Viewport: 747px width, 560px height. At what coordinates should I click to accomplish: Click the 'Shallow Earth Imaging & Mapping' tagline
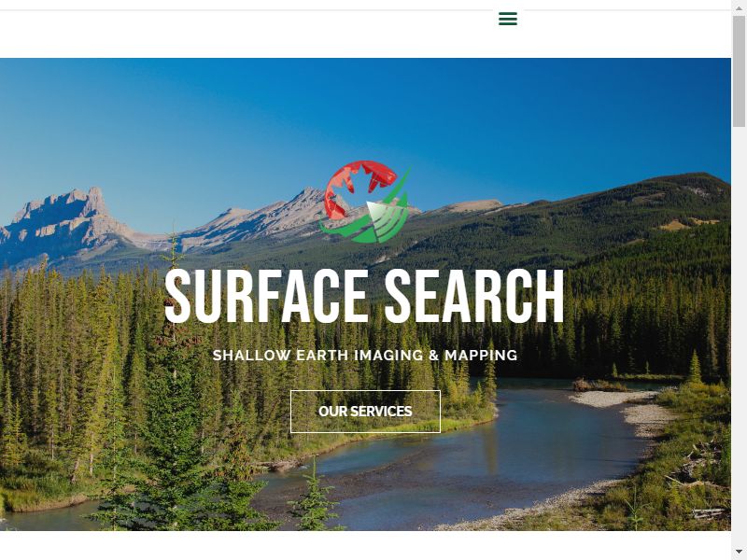pyautogui.click(x=365, y=356)
